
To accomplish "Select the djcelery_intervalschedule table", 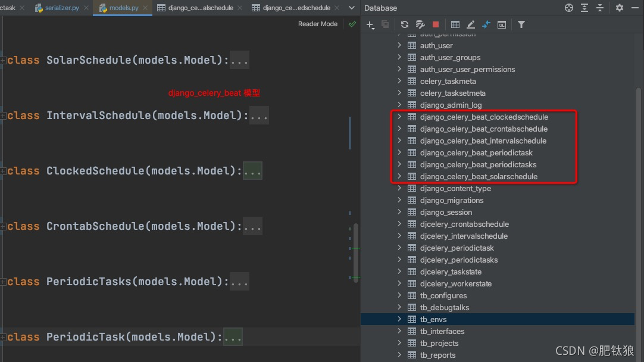I will tap(464, 236).
